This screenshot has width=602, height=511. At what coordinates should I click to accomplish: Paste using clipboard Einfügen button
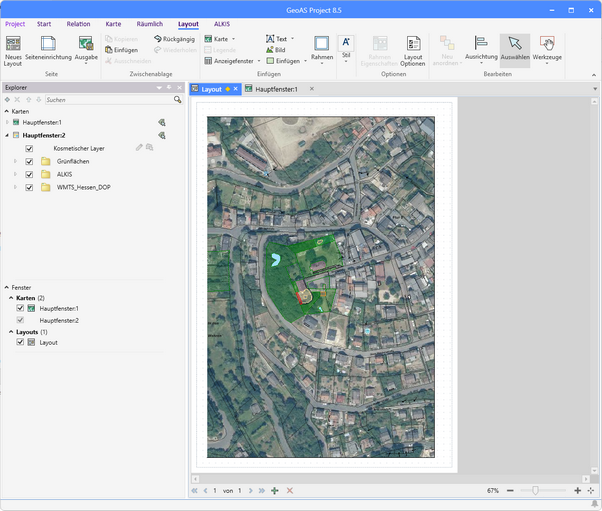pyautogui.click(x=121, y=50)
